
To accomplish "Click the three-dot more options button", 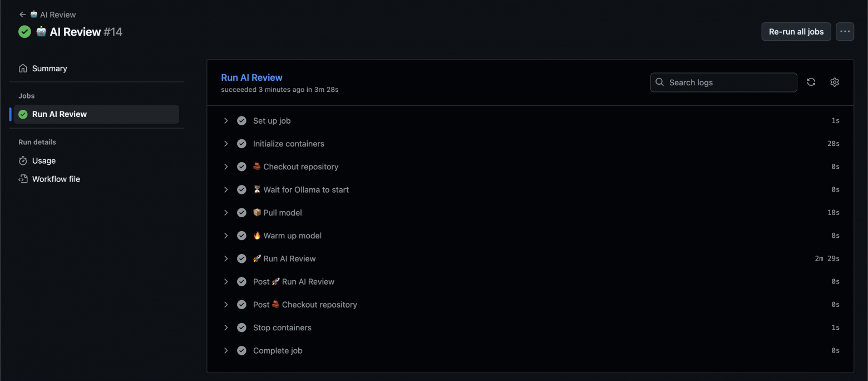I will [845, 32].
